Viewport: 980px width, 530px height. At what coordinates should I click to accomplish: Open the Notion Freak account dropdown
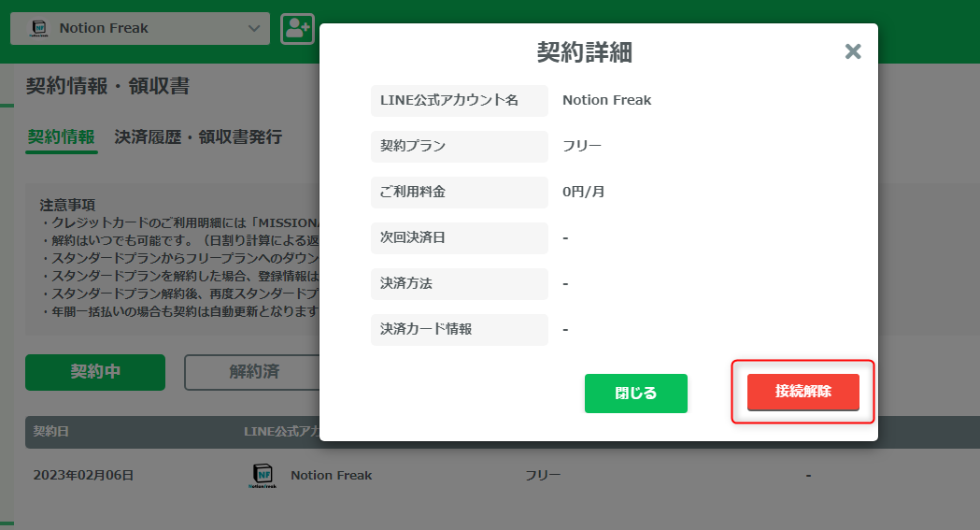pyautogui.click(x=140, y=28)
